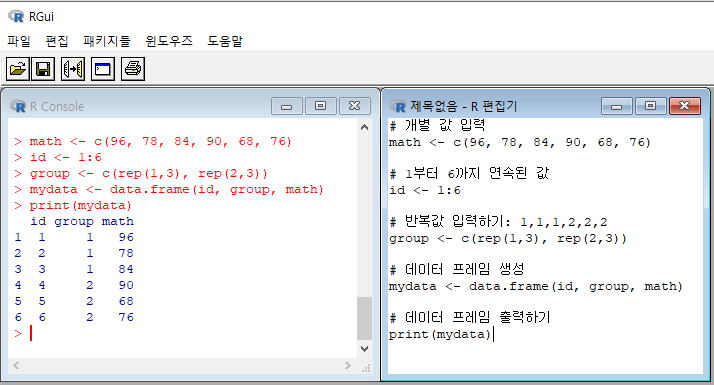
Task: Click the '제목없음 - R 편집기' title text
Action: (x=464, y=107)
